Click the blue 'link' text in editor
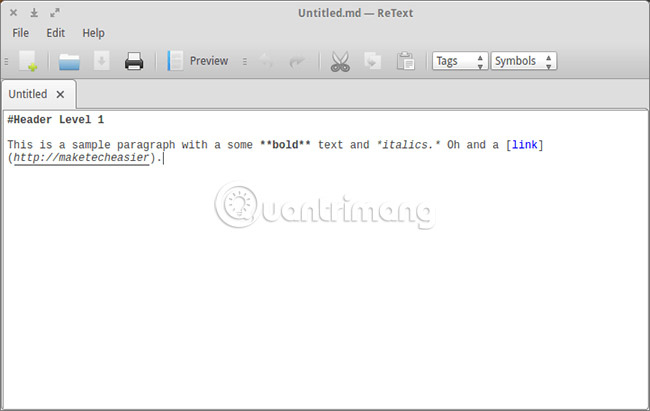The height and width of the screenshot is (411, 650). pyautogui.click(x=524, y=145)
